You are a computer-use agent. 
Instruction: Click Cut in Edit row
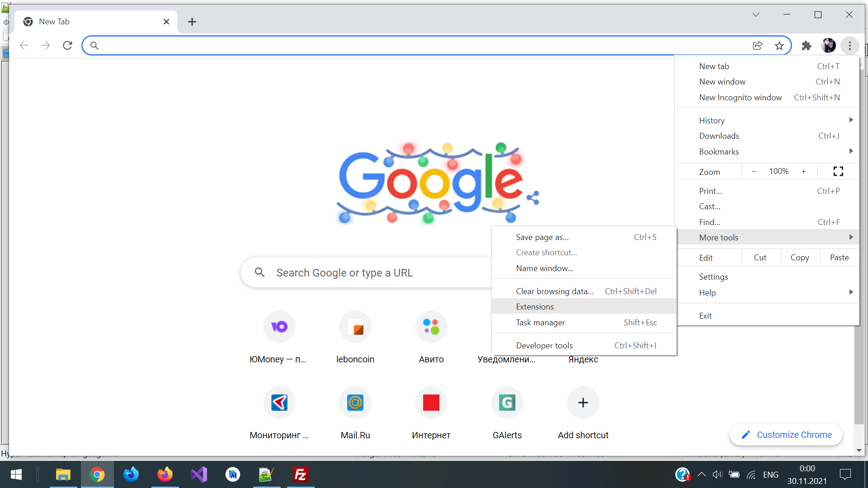click(x=760, y=258)
